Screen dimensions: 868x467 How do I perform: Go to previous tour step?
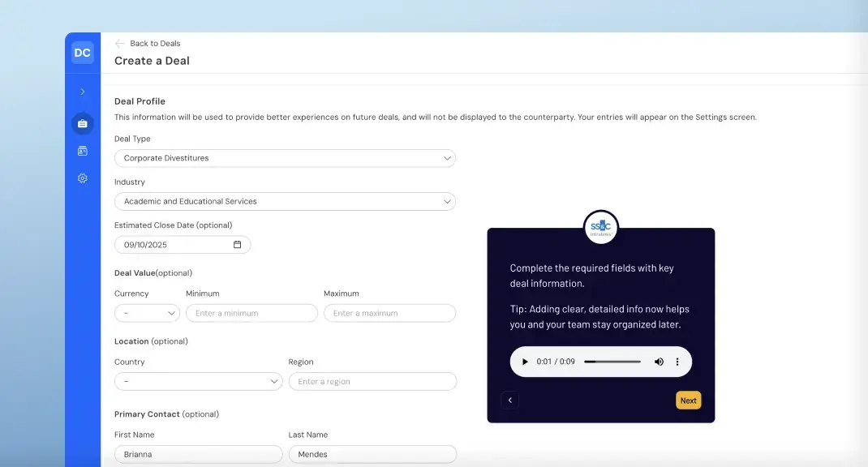pos(509,401)
